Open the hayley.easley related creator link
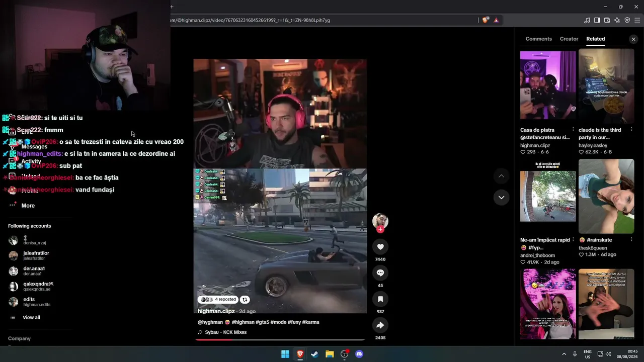Screen dimensions: 644x362 pos(593,145)
